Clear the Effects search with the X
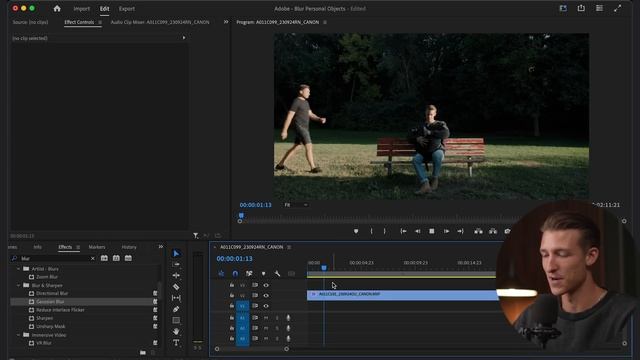640x360 pixels. point(93,258)
